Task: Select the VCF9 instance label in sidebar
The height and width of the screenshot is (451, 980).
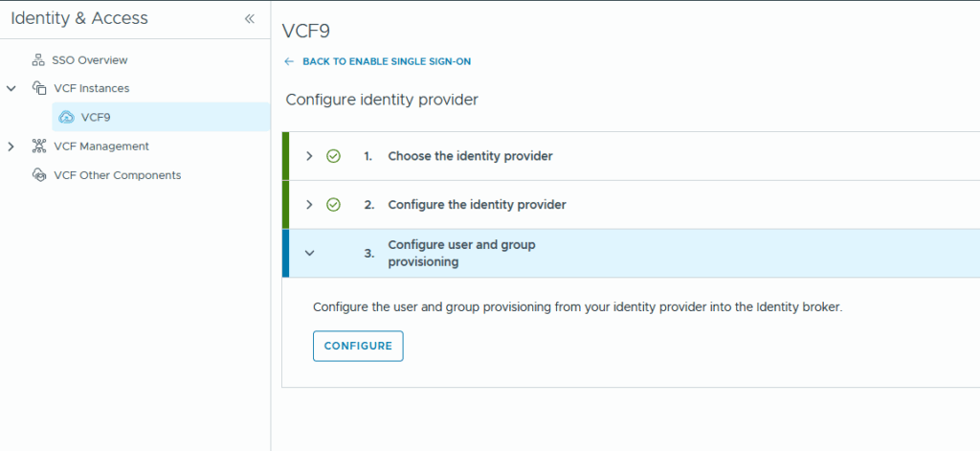Action: point(97,117)
